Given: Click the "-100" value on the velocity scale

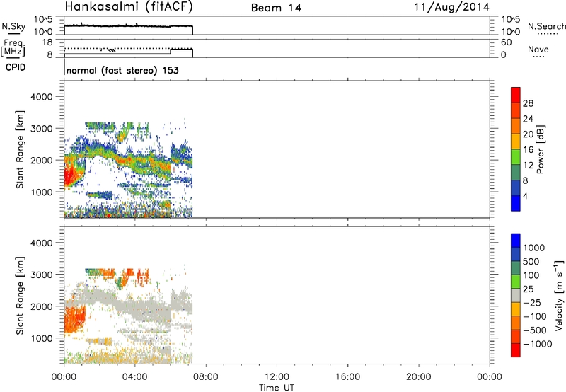Looking at the screenshot, I should click(x=534, y=316).
